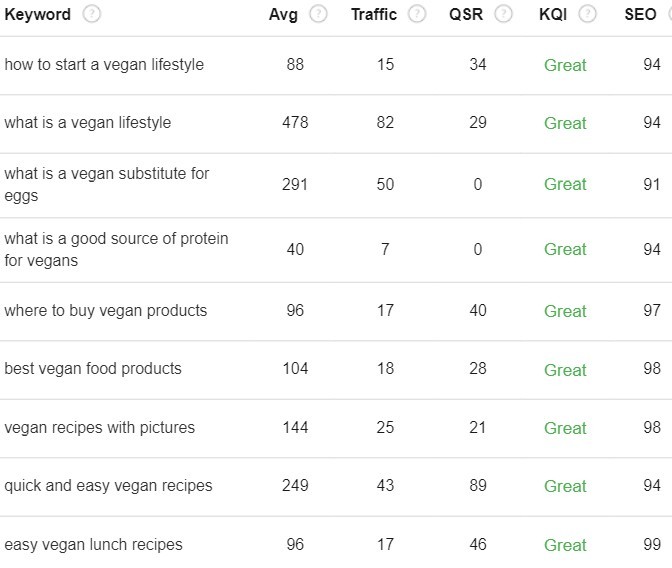Click QSR value 89 for quick recipes

tap(478, 485)
